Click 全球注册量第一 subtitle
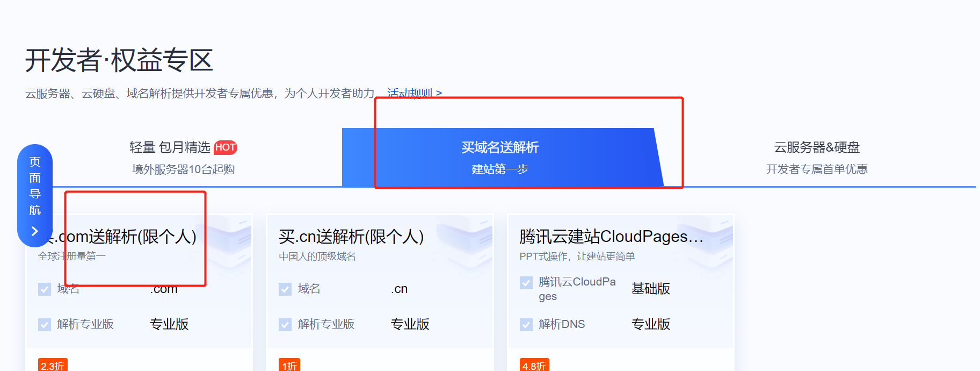Image resolution: width=980 pixels, height=371 pixels. 71,256
